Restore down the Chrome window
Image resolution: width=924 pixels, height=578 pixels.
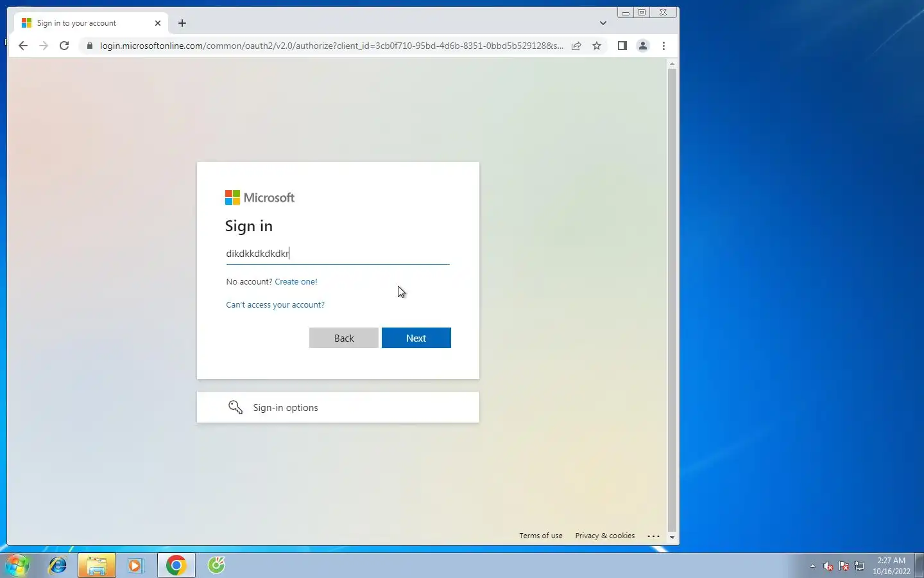click(x=641, y=12)
